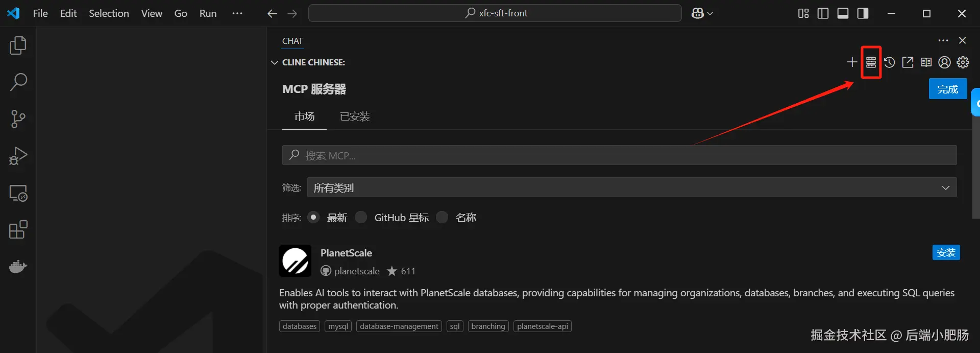Open the Copilot menu icon in title bar
Image resolution: width=980 pixels, height=353 pixels.
pos(698,13)
